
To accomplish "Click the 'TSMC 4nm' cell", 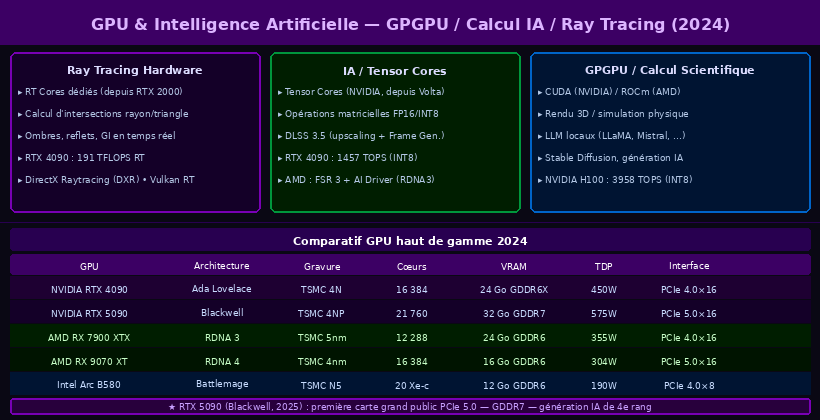I will click(x=322, y=362).
